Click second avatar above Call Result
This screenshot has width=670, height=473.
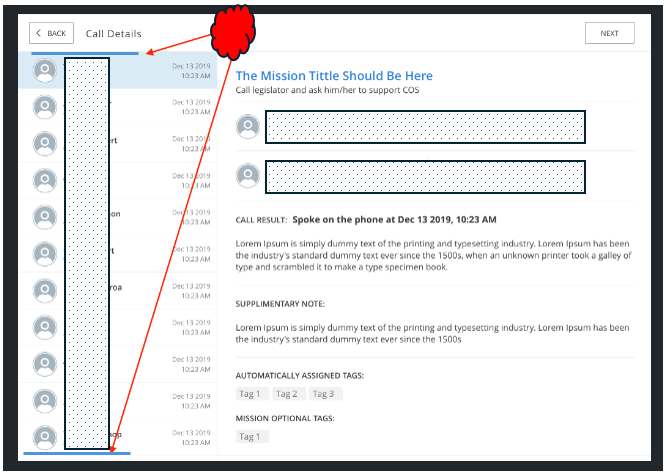247,176
